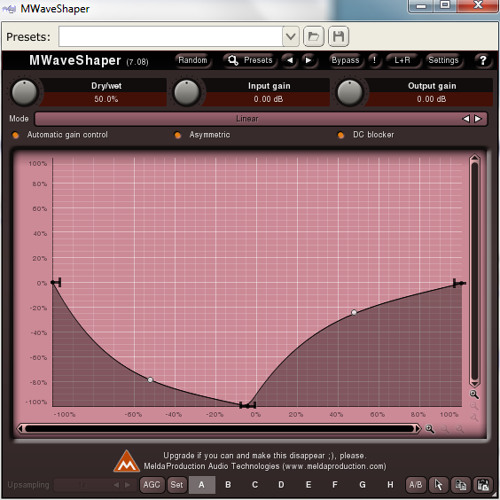Click the MeldaProduction orange logo
This screenshot has width=500, height=500.
pyautogui.click(x=126, y=462)
